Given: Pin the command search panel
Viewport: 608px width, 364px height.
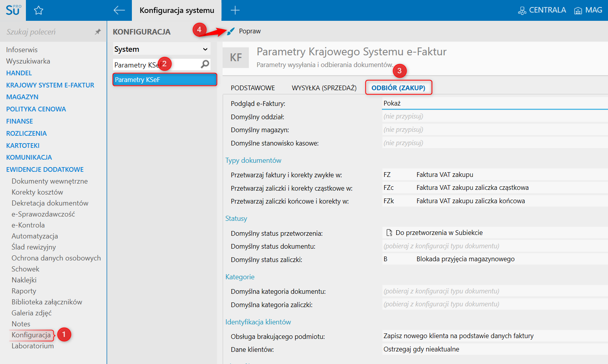Looking at the screenshot, I should pos(98,32).
